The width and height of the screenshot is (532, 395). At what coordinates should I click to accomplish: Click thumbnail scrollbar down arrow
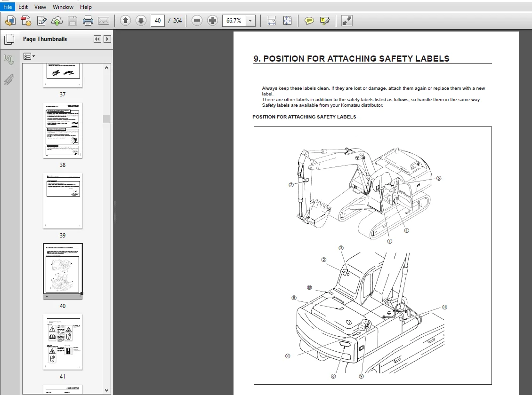point(106,390)
